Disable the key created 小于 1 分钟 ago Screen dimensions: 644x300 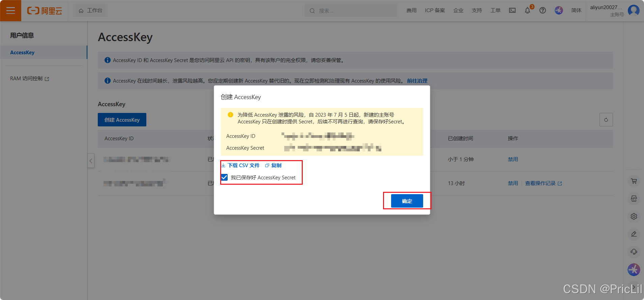pyautogui.click(x=513, y=159)
